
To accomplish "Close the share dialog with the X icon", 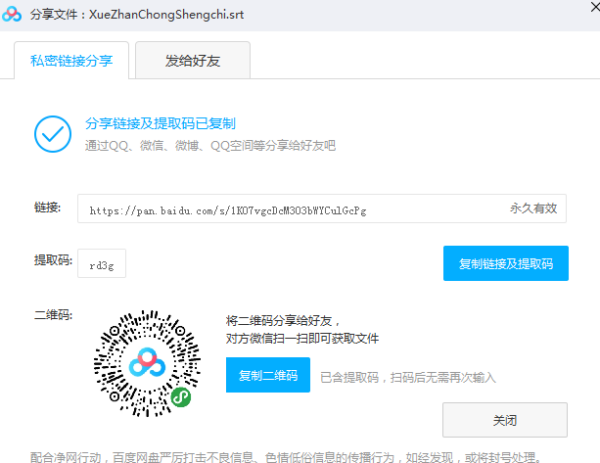I will click(595, 7).
